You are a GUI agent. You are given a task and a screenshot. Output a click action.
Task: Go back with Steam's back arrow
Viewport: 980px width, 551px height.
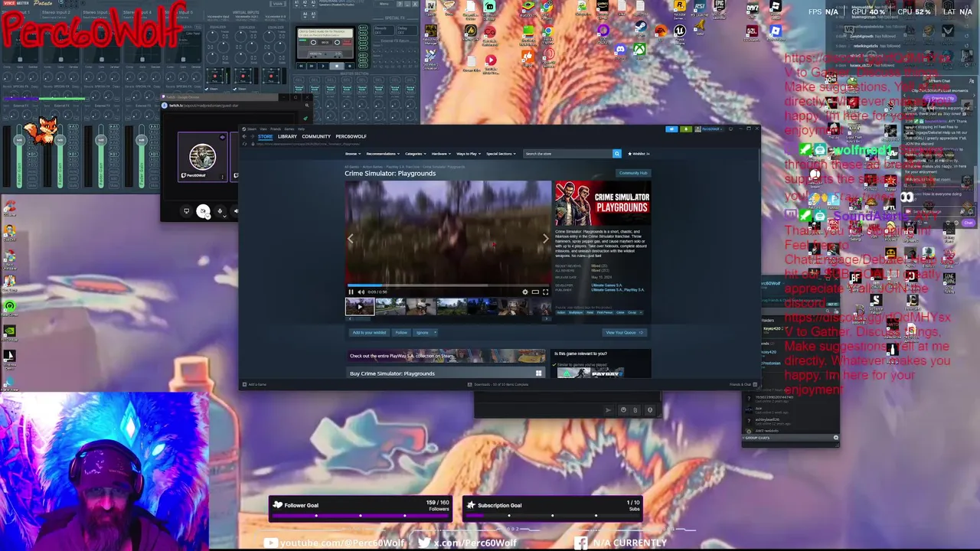pos(244,136)
